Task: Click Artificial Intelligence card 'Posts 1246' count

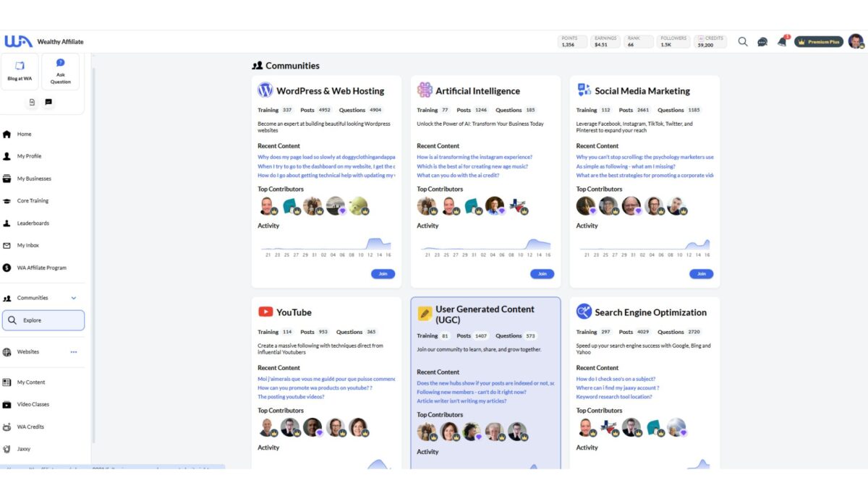Action: [x=474, y=110]
